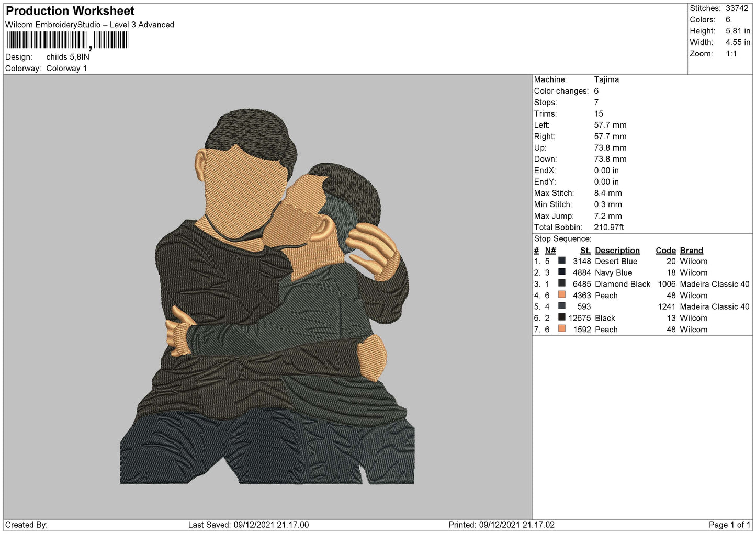The height and width of the screenshot is (534, 756).
Task: Click the Width value '4.55 in'
Action: coord(738,42)
